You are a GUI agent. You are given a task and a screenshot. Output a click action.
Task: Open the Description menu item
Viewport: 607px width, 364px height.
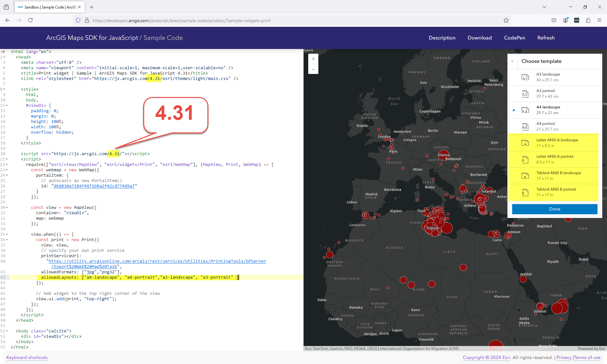click(442, 38)
